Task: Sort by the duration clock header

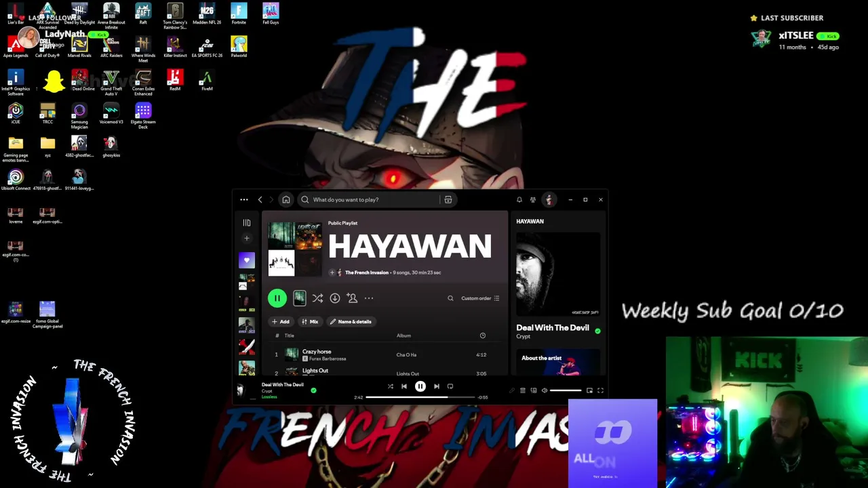Action: [483, 335]
